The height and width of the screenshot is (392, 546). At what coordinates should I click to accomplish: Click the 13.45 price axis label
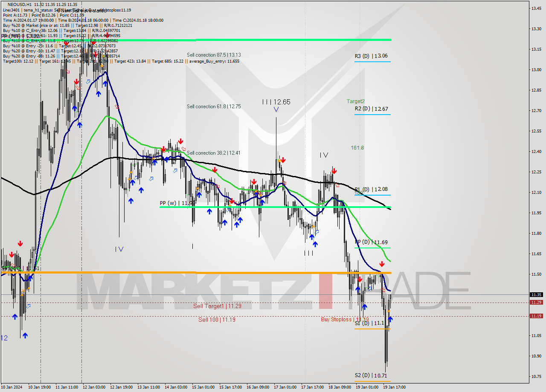coord(536,8)
